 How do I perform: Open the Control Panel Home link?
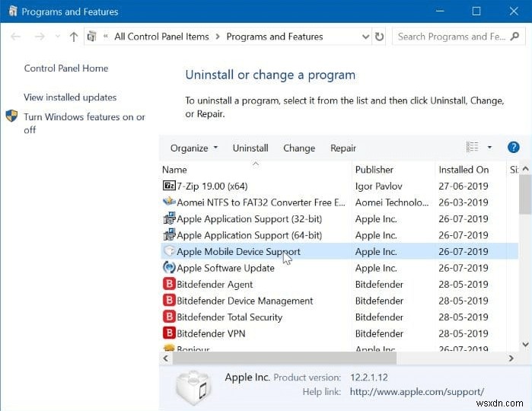pos(65,68)
